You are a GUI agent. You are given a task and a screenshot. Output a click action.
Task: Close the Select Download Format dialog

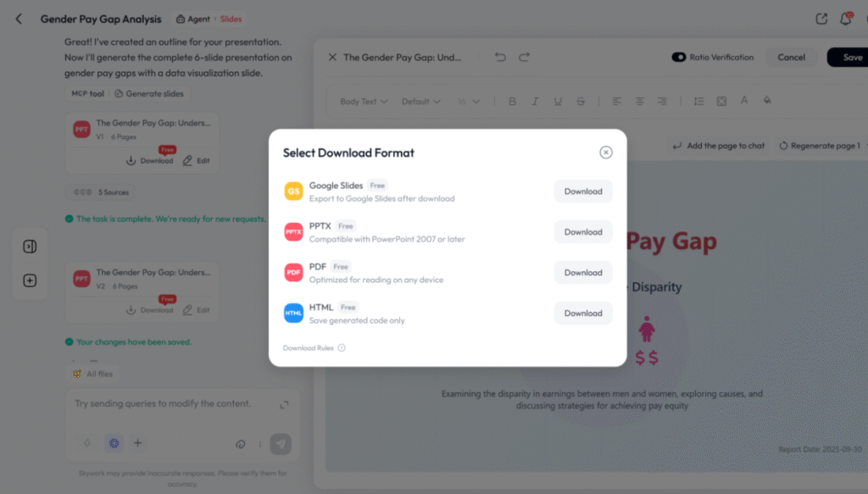(605, 153)
